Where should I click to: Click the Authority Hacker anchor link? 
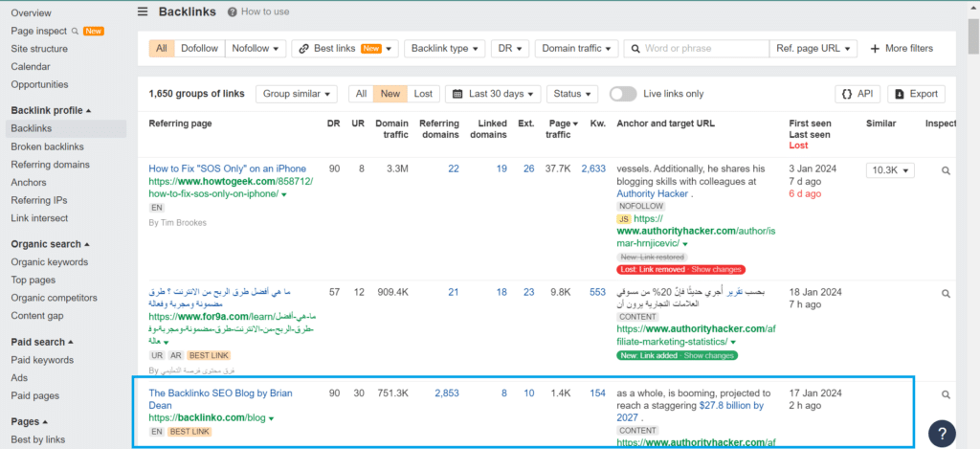tap(653, 193)
